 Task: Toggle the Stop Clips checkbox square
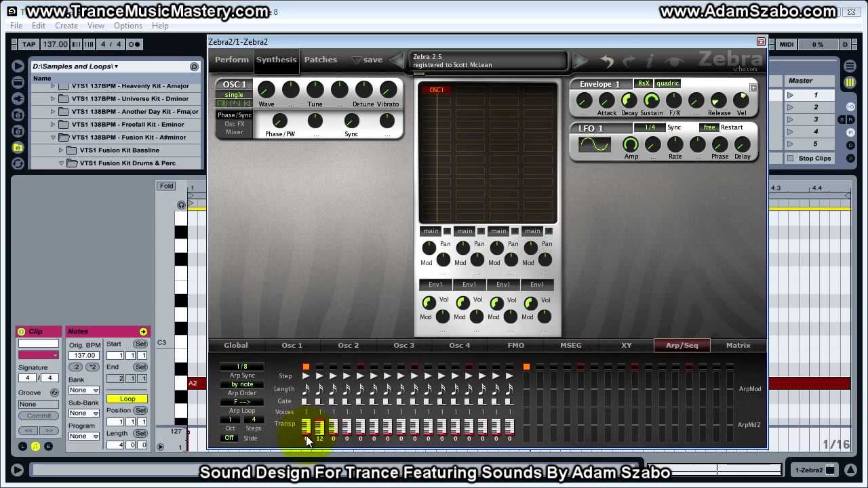790,159
